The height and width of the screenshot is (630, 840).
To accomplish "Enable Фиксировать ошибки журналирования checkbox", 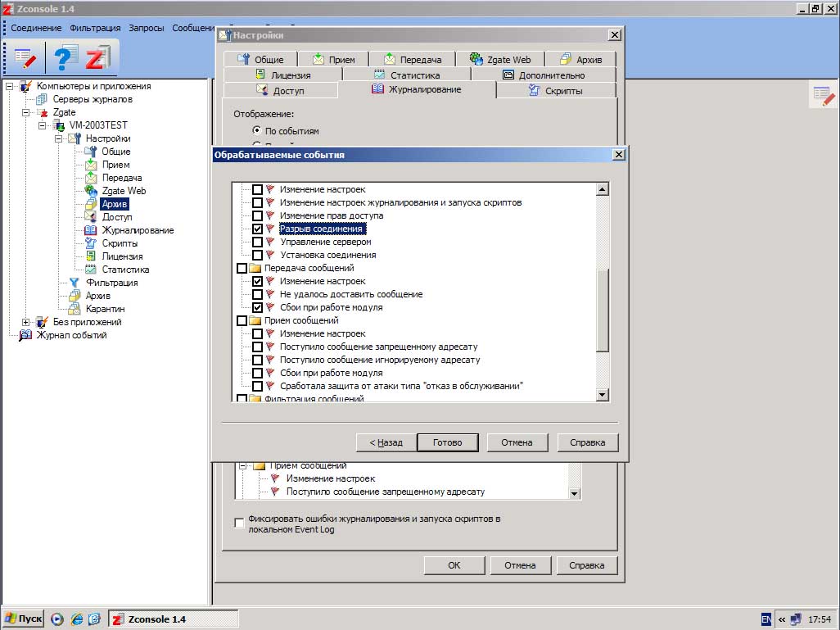I will coord(239,523).
